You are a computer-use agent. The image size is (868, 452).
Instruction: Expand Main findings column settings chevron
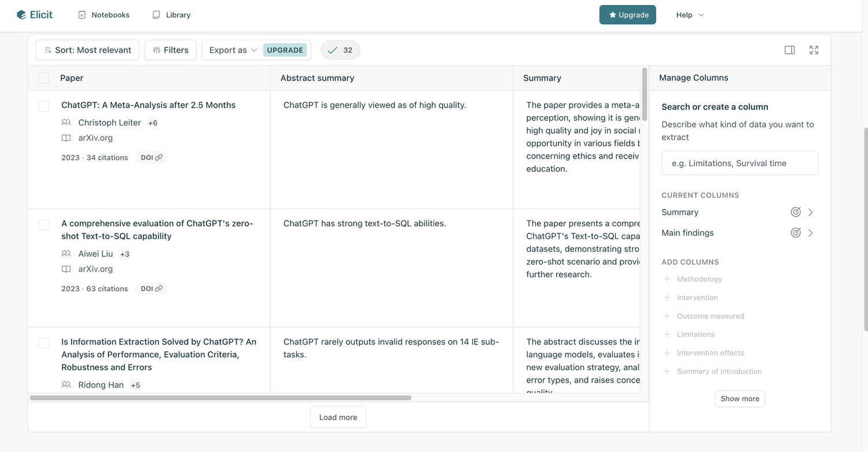pyautogui.click(x=811, y=233)
